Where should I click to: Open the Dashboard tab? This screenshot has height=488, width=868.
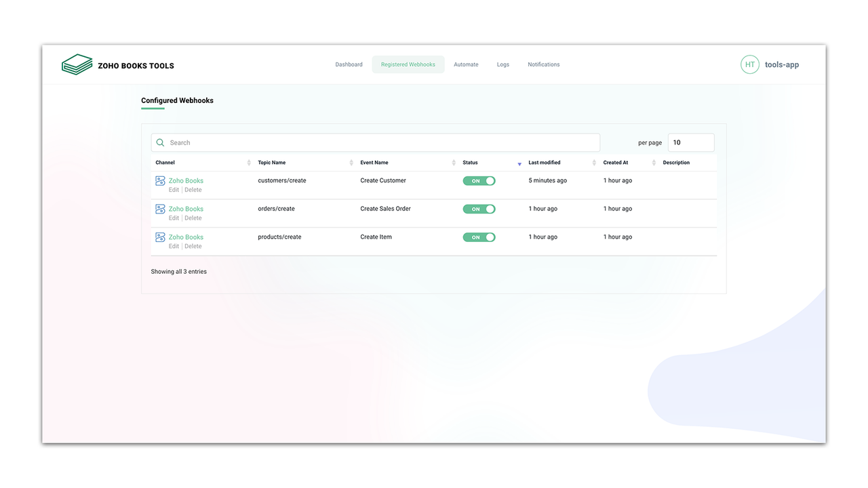click(349, 64)
